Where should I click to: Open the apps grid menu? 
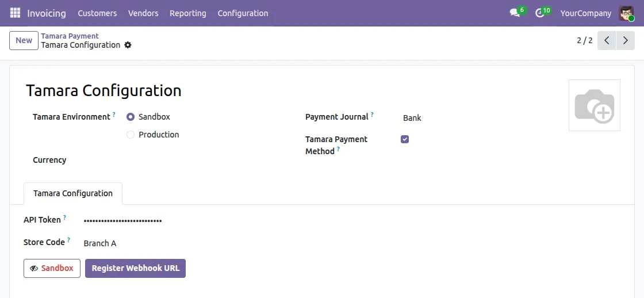point(15,13)
